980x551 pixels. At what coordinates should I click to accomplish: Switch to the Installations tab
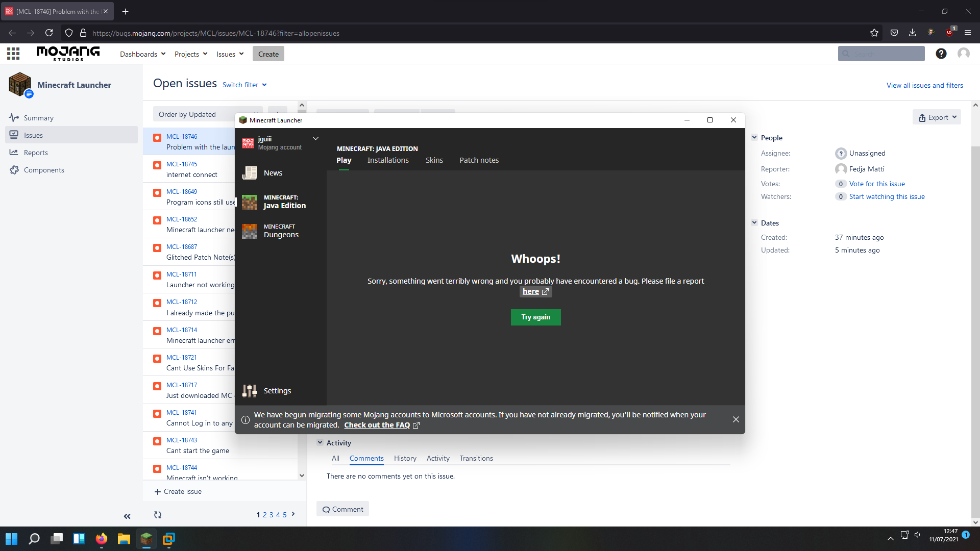pyautogui.click(x=388, y=160)
